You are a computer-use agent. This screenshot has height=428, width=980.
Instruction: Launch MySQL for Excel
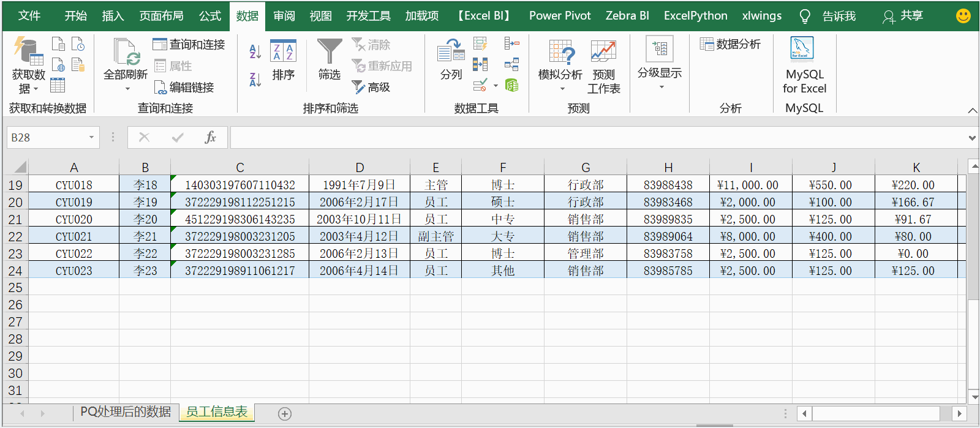click(x=804, y=65)
